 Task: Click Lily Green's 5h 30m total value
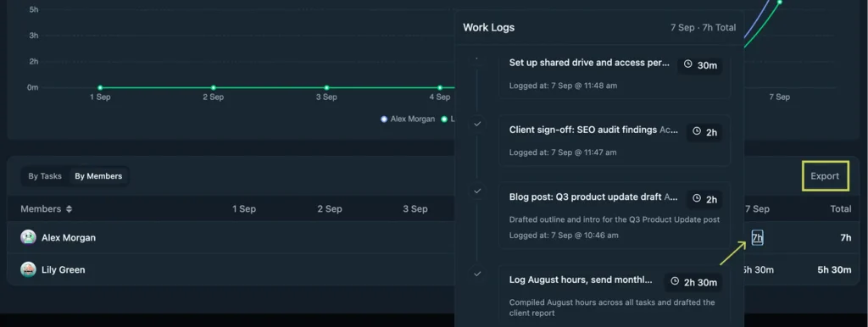click(x=834, y=270)
